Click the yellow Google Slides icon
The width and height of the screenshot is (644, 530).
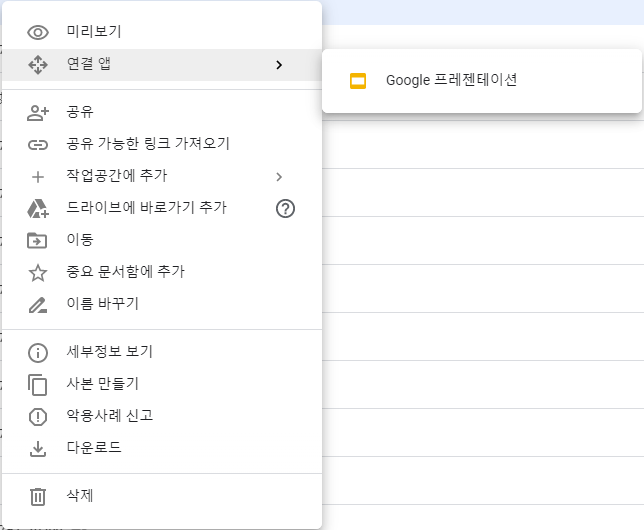[x=358, y=81]
